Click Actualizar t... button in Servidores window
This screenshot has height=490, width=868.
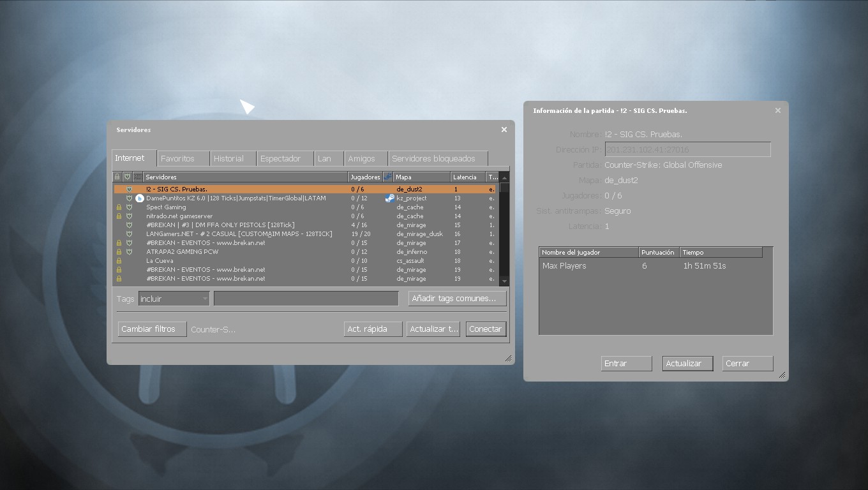pos(434,329)
